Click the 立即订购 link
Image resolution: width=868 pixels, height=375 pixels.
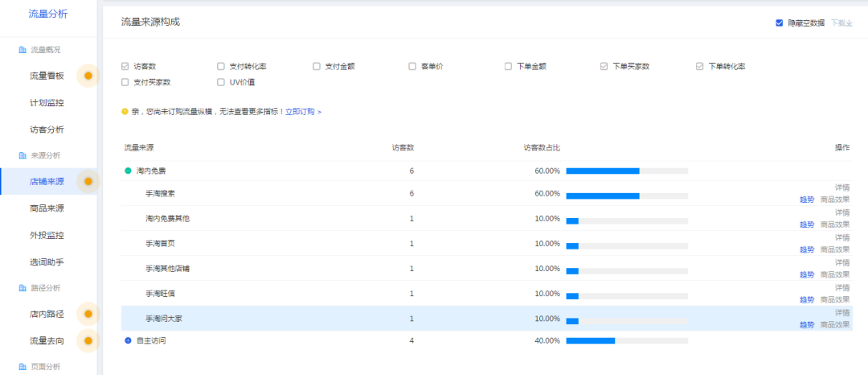301,112
